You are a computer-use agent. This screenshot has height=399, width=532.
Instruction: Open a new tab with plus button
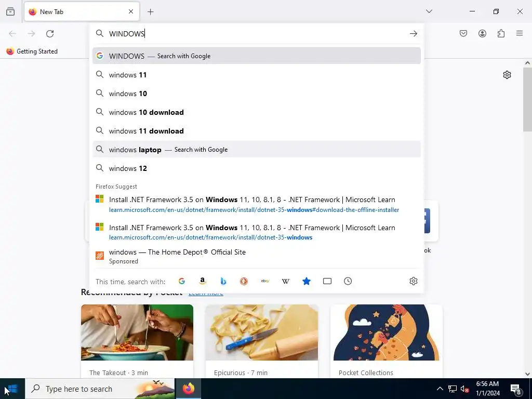point(150,12)
